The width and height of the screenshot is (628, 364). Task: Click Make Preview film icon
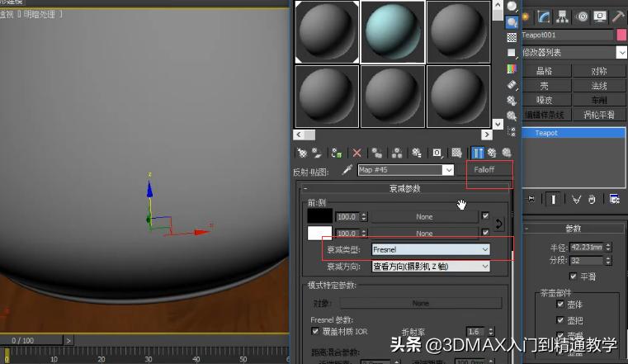point(512,84)
